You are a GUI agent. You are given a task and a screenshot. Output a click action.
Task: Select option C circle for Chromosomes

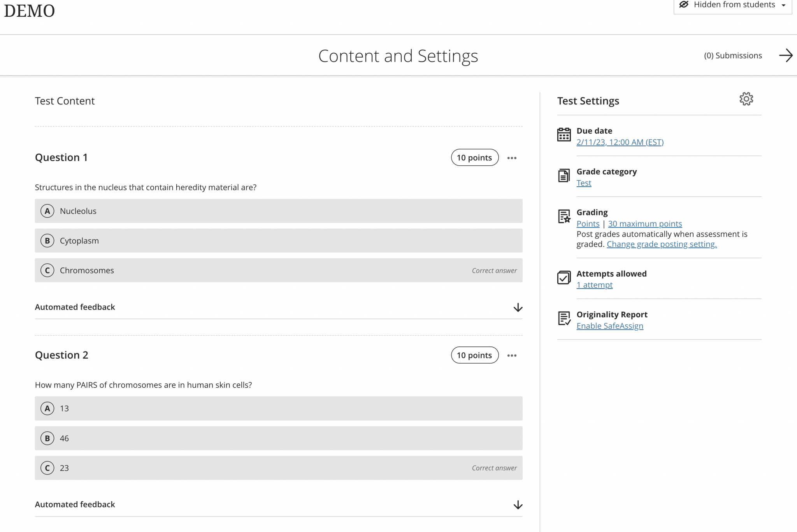pos(47,270)
